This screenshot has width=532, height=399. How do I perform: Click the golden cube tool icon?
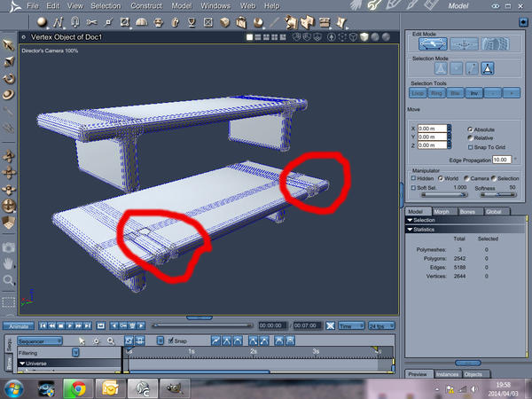[x=224, y=22]
